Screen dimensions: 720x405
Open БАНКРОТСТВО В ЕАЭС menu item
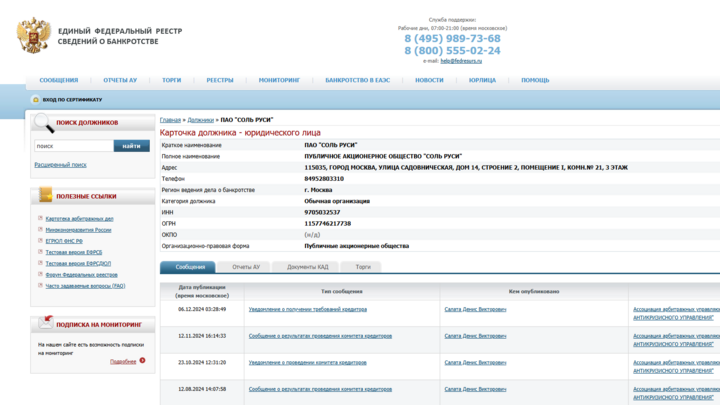coord(358,80)
